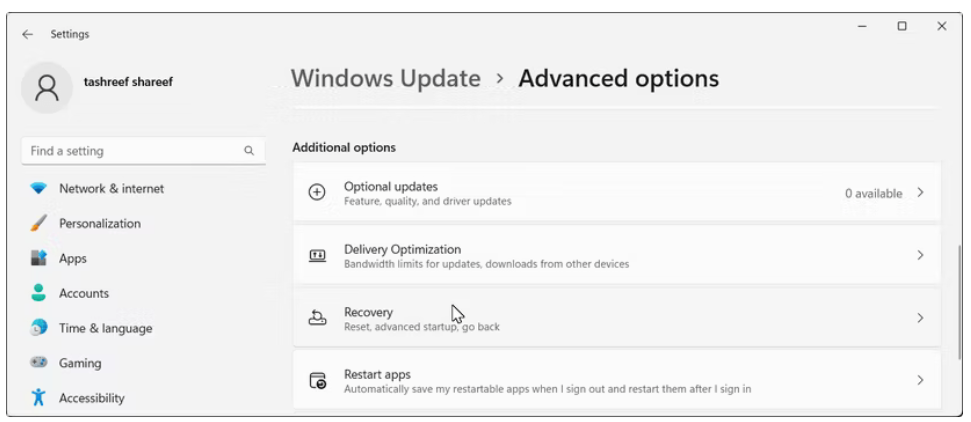
Task: Click the Personalization paintbrush icon
Action: pos(39,224)
